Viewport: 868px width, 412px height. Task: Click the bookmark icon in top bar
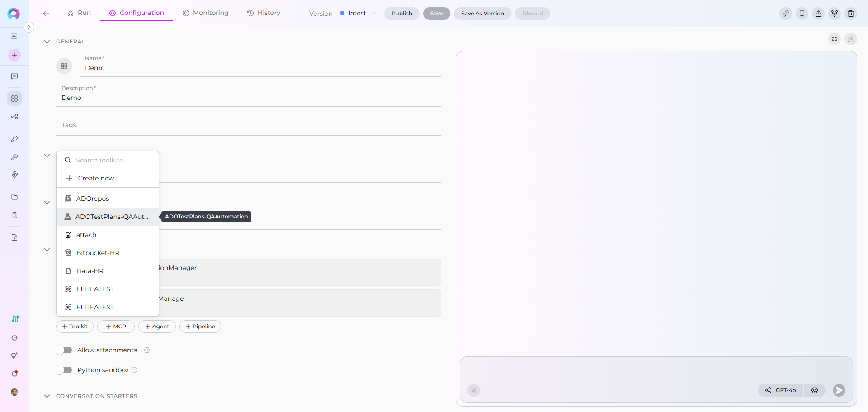point(802,14)
